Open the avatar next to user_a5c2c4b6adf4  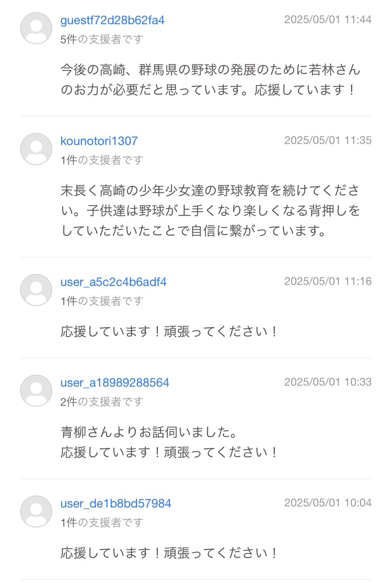pos(36,290)
